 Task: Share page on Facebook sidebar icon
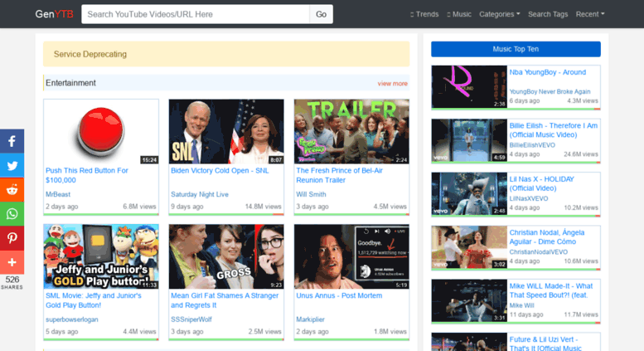tap(12, 141)
